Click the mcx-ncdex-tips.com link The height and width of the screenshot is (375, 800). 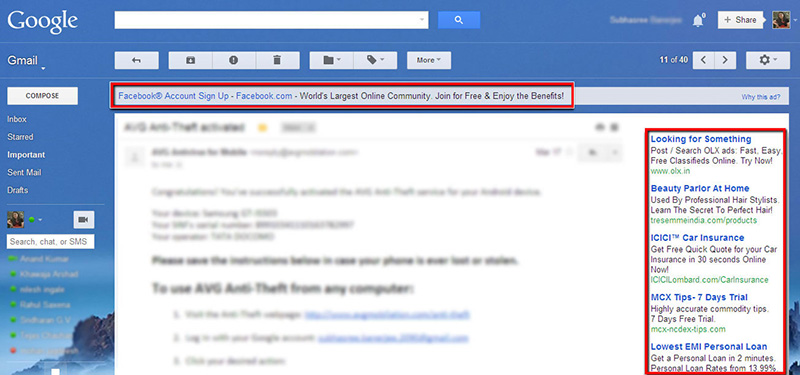[688, 329]
